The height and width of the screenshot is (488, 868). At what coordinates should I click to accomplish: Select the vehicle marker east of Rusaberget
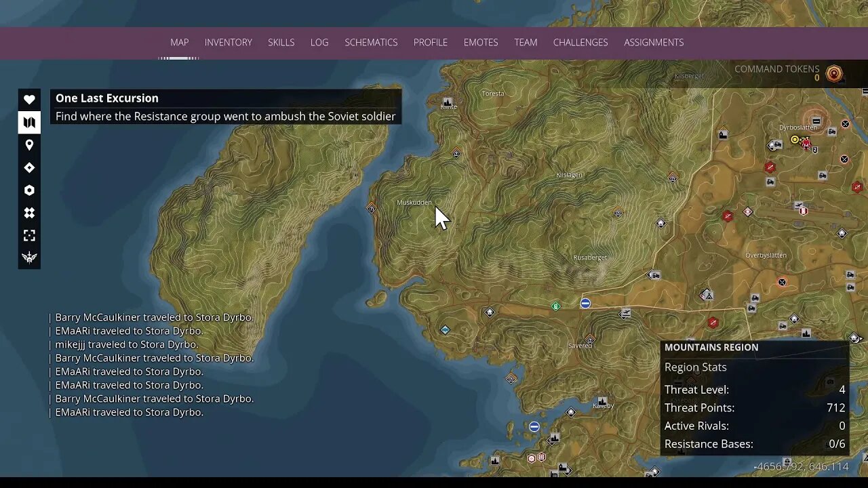pos(654,275)
